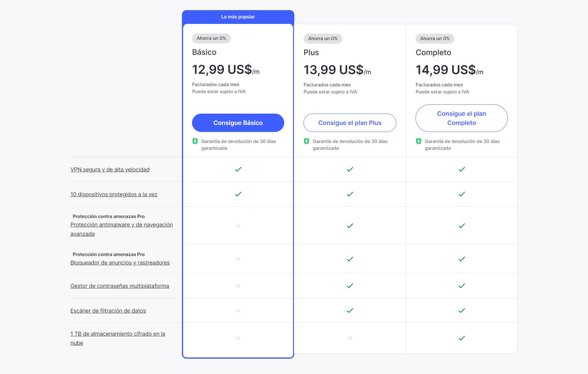Image resolution: width=588 pixels, height=374 pixels.
Task: Click the guarantee shield icon under Básico
Action: coord(195,141)
